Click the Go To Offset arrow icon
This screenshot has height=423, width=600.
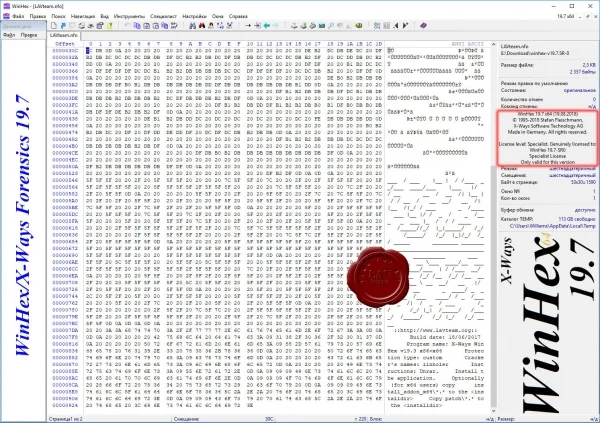(x=248, y=26)
